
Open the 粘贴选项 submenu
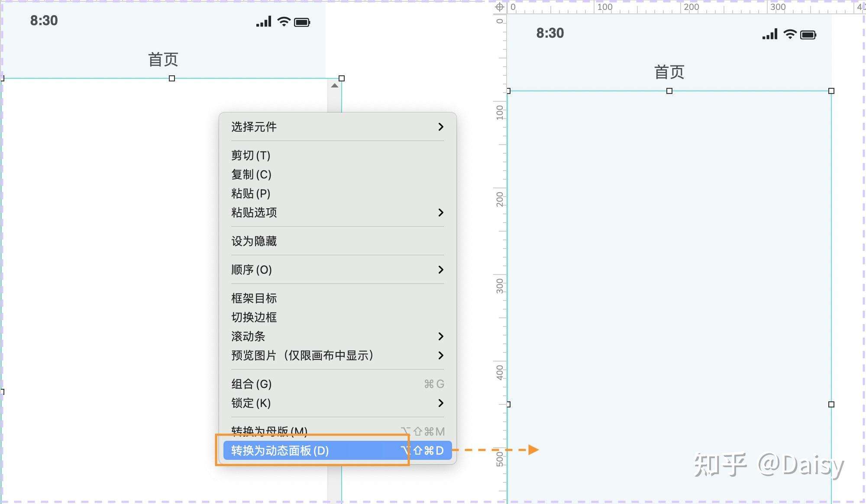tap(337, 213)
